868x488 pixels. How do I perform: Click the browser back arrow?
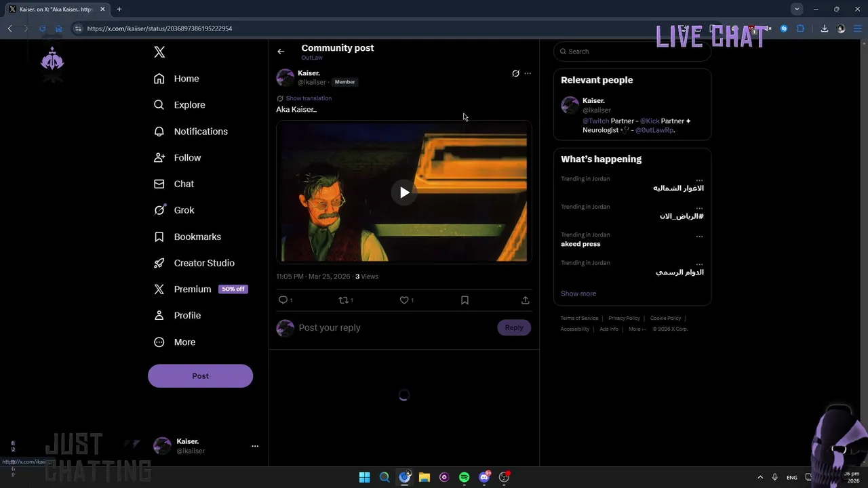pos(9,28)
